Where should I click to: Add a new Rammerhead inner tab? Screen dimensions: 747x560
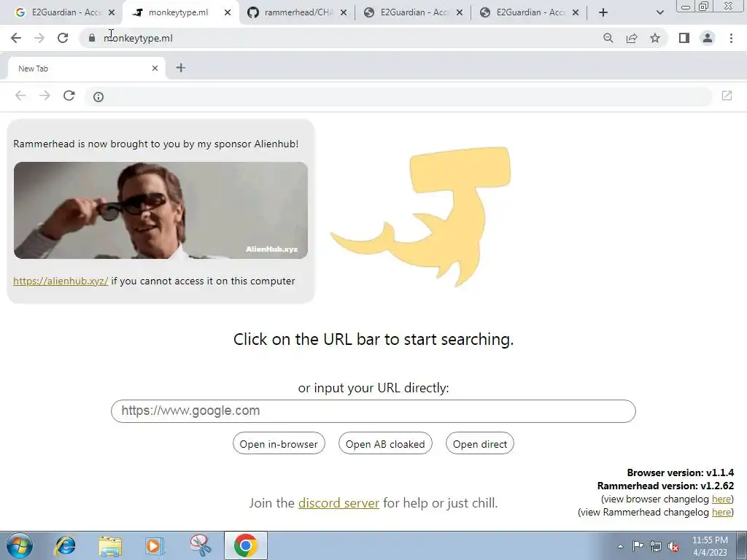[x=181, y=68]
